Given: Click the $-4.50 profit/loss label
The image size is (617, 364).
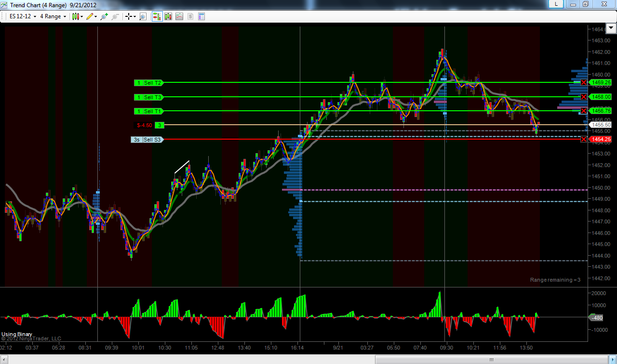Looking at the screenshot, I should 145,125.
